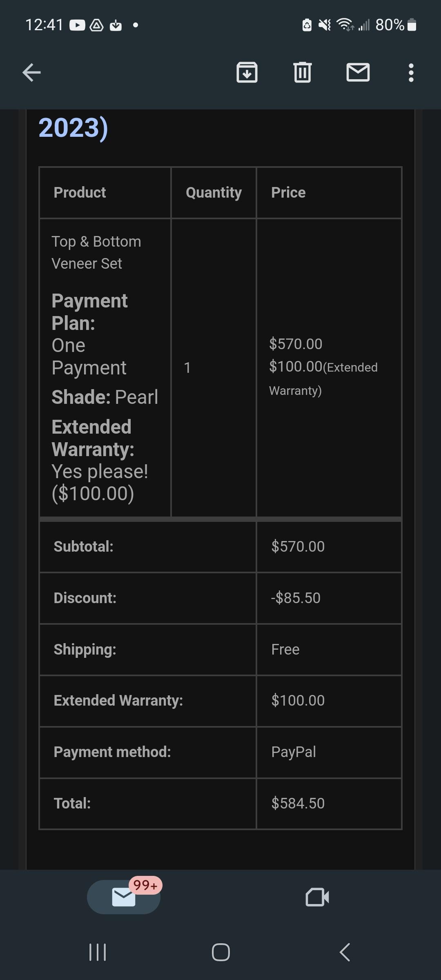Tap the battery indicator in status bar
The image size is (441, 980).
pyautogui.click(x=412, y=25)
